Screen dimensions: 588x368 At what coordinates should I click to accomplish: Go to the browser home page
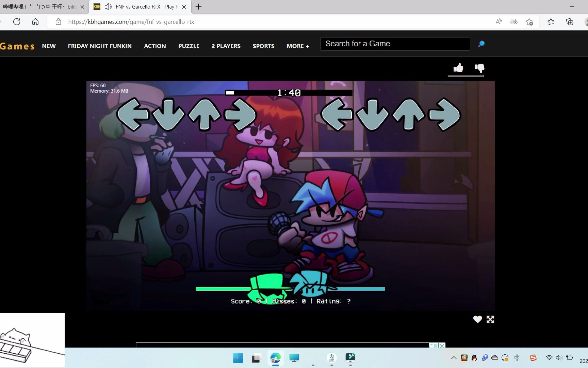point(35,22)
